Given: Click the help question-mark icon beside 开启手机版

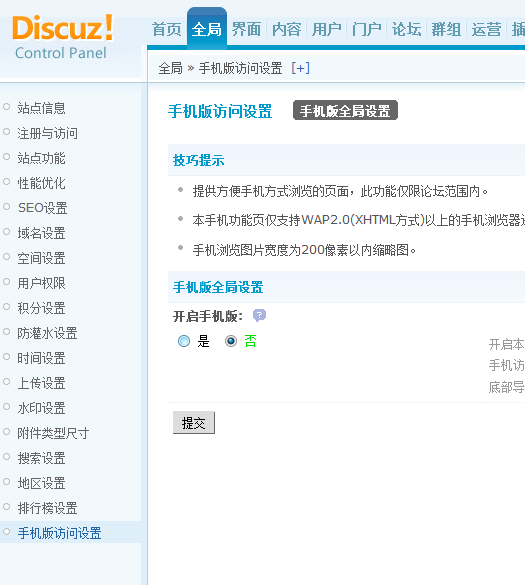Looking at the screenshot, I should [x=259, y=315].
